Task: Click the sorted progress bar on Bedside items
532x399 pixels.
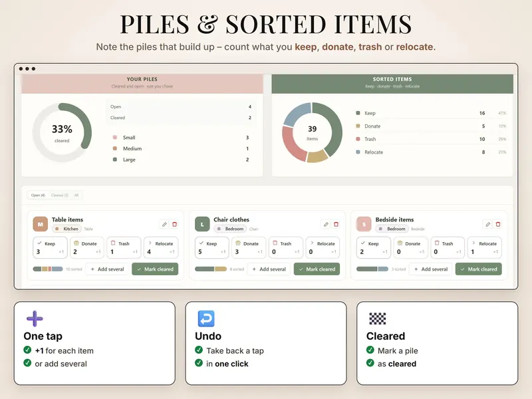Action: pos(372,269)
